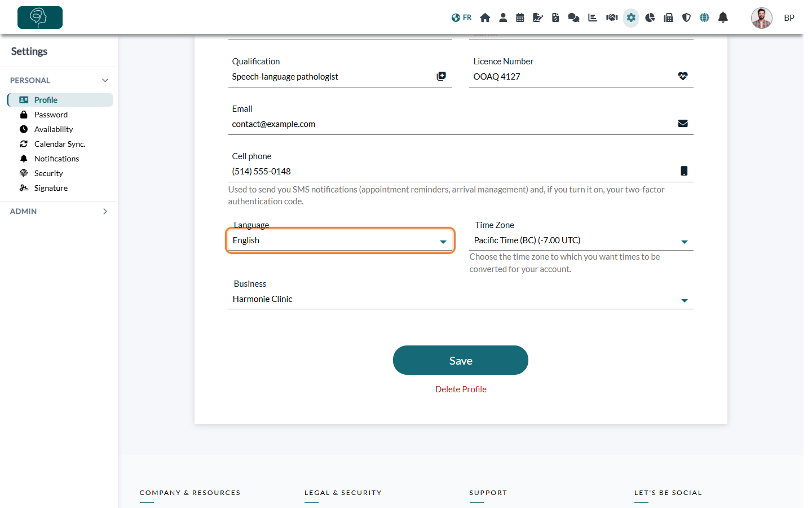Image resolution: width=812 pixels, height=508 pixels.
Task: Open the user avatar photo menu
Action: pyautogui.click(x=762, y=18)
